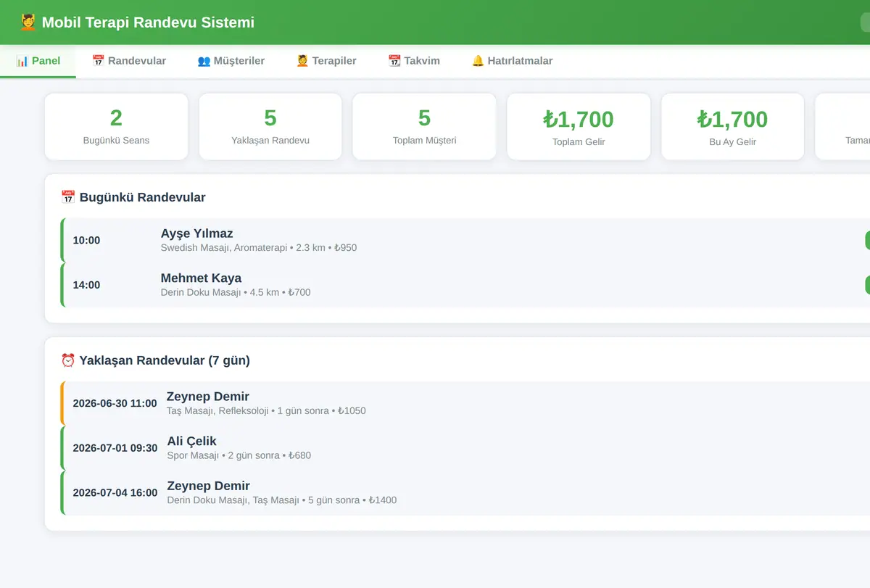
Task: Click the massage emoji icon in header
Action: (28, 22)
